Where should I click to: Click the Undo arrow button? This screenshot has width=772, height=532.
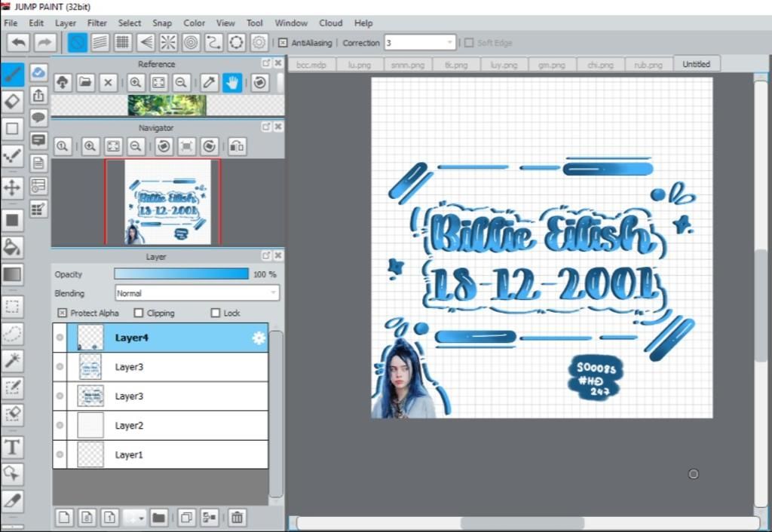[x=19, y=43]
